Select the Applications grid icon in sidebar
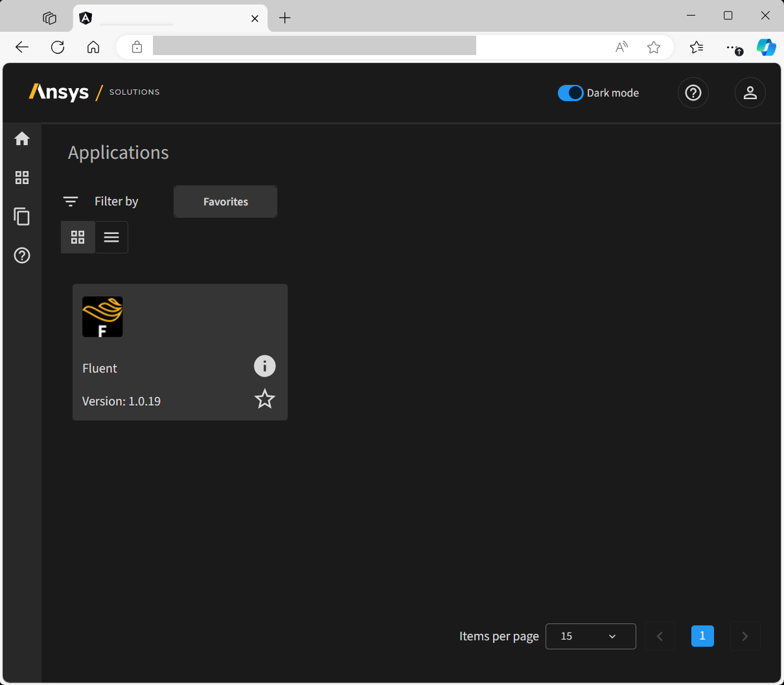The height and width of the screenshot is (685, 784). coord(21,178)
